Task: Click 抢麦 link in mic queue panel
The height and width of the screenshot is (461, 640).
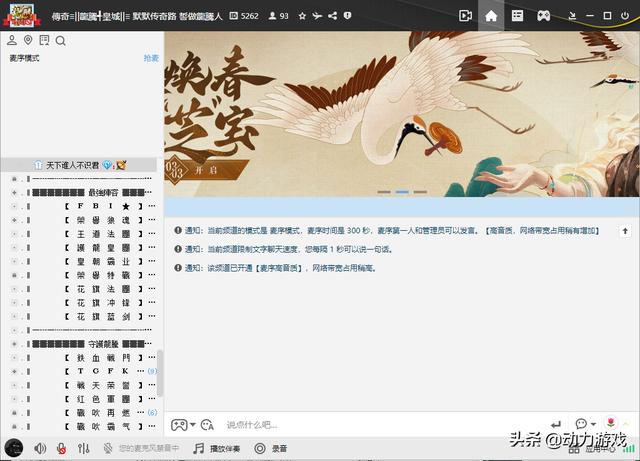Action: click(x=151, y=58)
